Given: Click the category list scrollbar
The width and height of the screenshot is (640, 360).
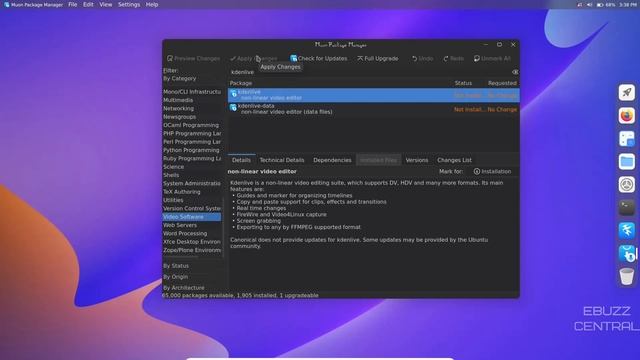Looking at the screenshot, I should click(x=223, y=227).
